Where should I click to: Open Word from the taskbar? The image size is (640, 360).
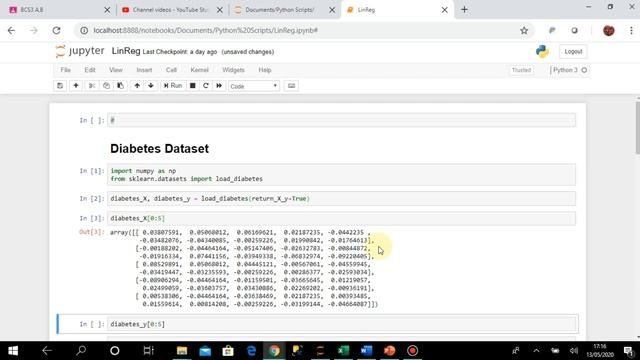click(367, 351)
